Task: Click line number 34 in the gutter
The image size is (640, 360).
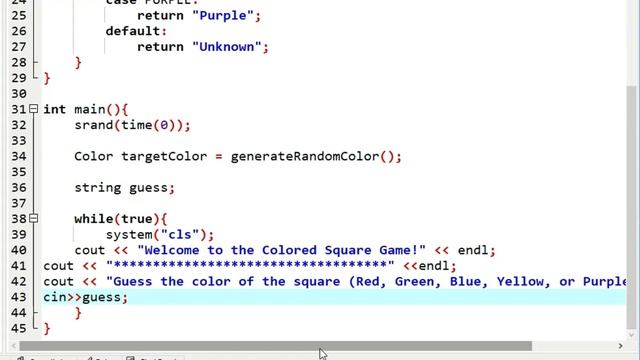Action: (x=19, y=156)
